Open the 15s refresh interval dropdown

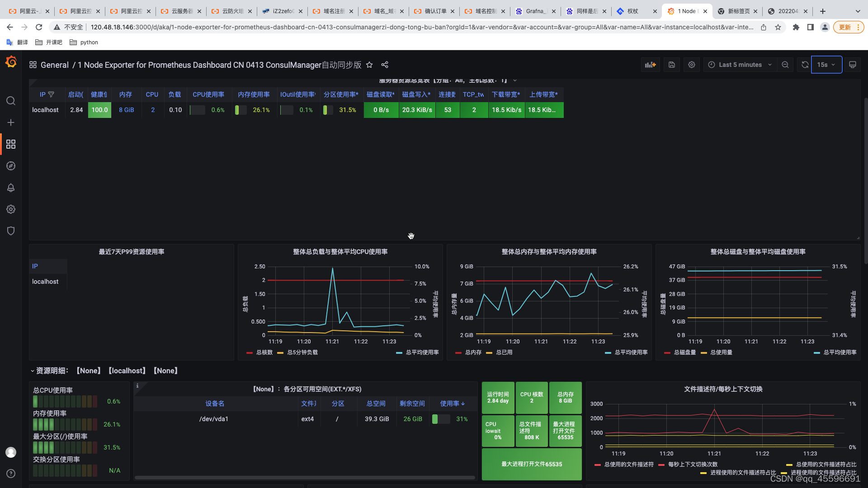coord(826,65)
